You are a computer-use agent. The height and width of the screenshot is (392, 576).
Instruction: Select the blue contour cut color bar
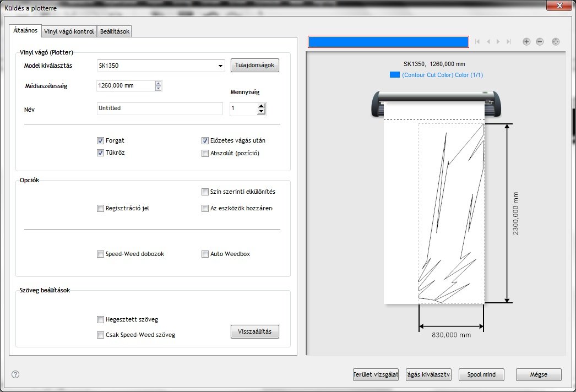coord(388,42)
